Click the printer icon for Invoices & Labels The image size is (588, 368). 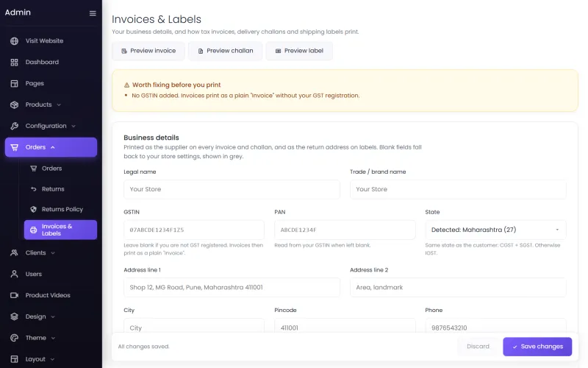pyautogui.click(x=33, y=230)
